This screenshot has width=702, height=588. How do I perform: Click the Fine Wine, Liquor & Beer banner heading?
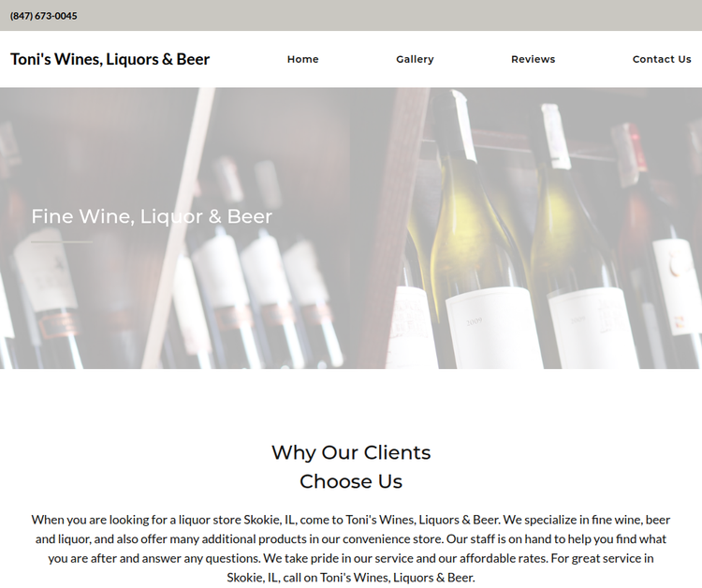point(152,216)
